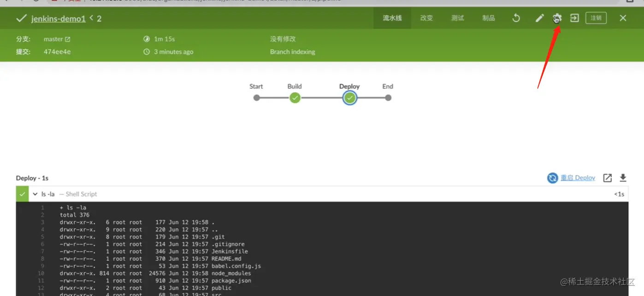This screenshot has width=644, height=296.
Task: Click the Start node of pipeline
Action: pyautogui.click(x=257, y=98)
